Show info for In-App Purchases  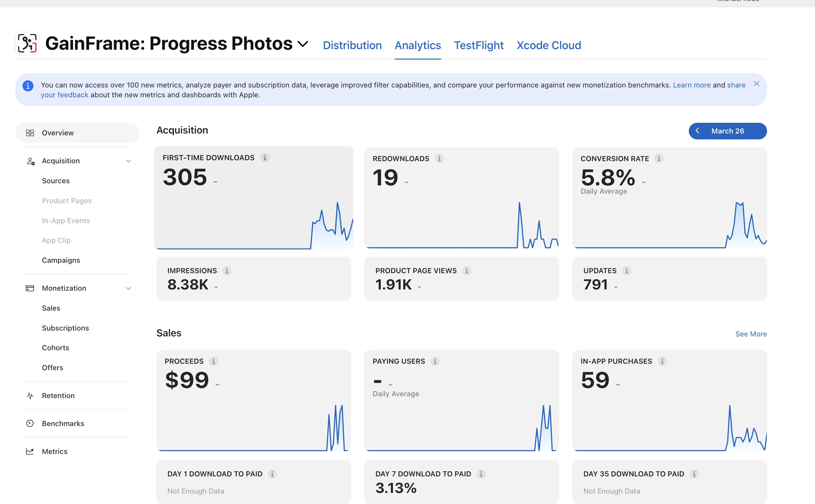[x=662, y=361]
